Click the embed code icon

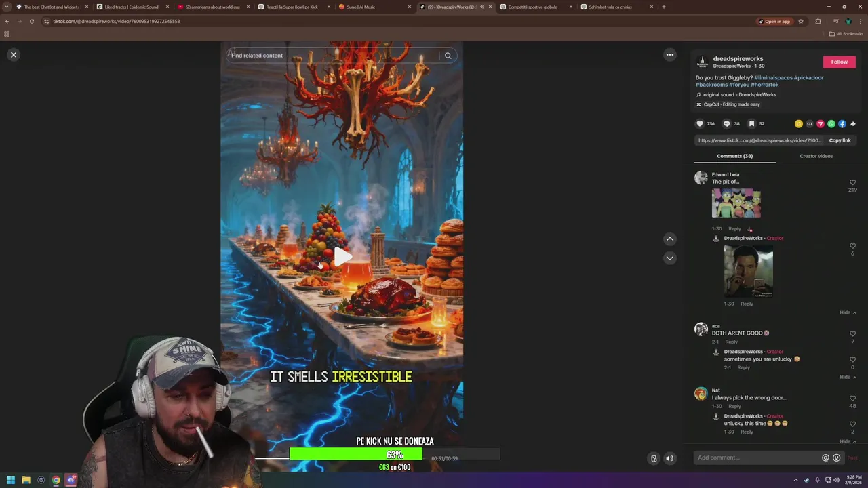coord(810,124)
